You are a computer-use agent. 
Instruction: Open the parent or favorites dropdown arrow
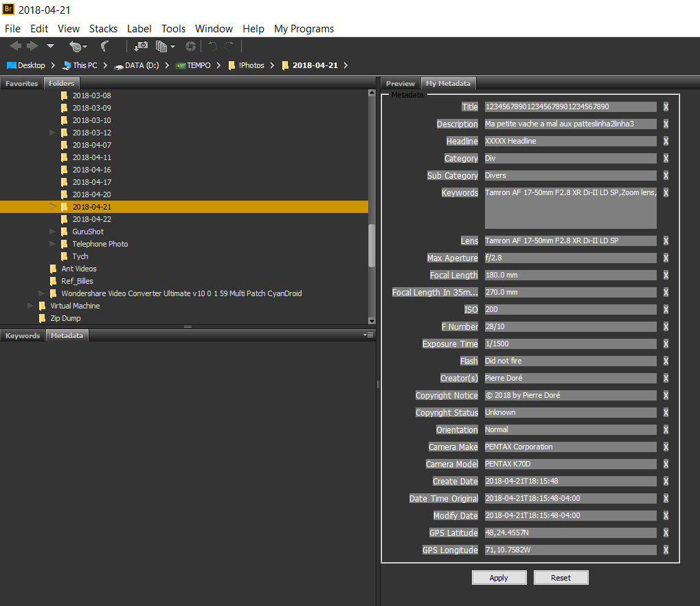[50, 46]
